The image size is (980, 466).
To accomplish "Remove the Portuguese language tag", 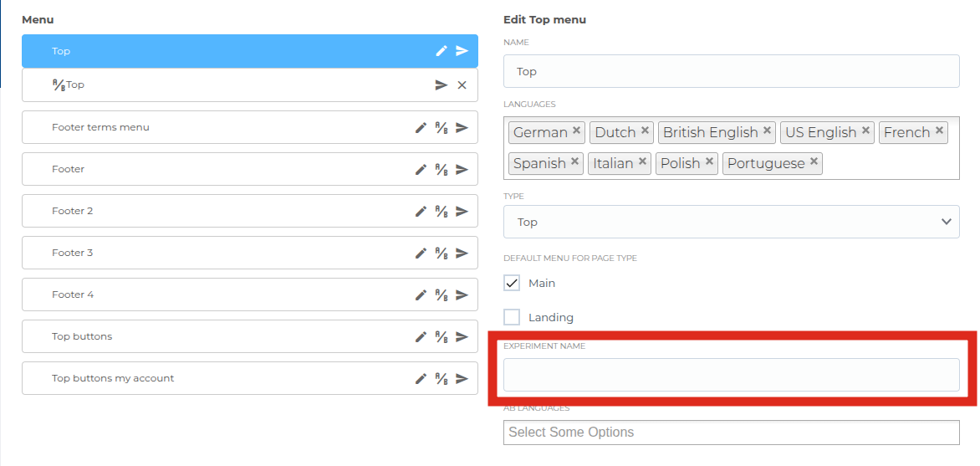I will pyautogui.click(x=814, y=162).
